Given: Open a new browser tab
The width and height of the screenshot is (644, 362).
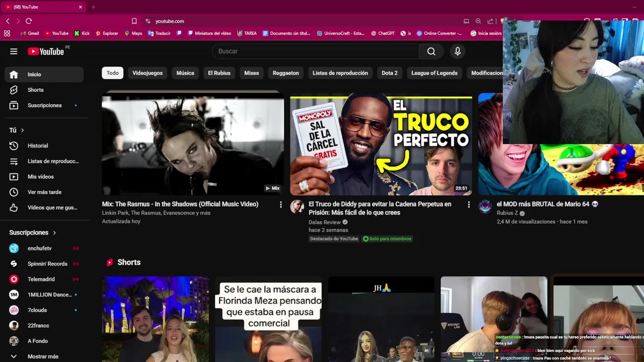Looking at the screenshot, I should pyautogui.click(x=93, y=7).
